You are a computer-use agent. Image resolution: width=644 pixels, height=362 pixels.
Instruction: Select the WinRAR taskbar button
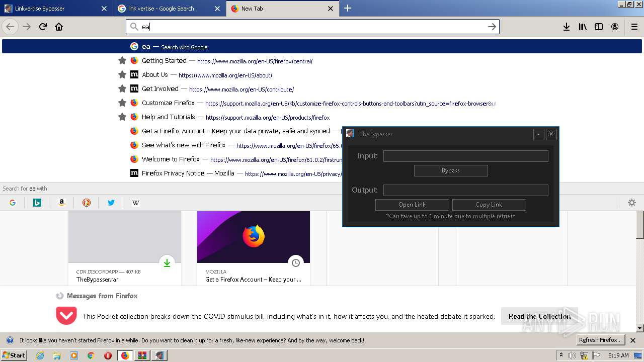(x=142, y=355)
